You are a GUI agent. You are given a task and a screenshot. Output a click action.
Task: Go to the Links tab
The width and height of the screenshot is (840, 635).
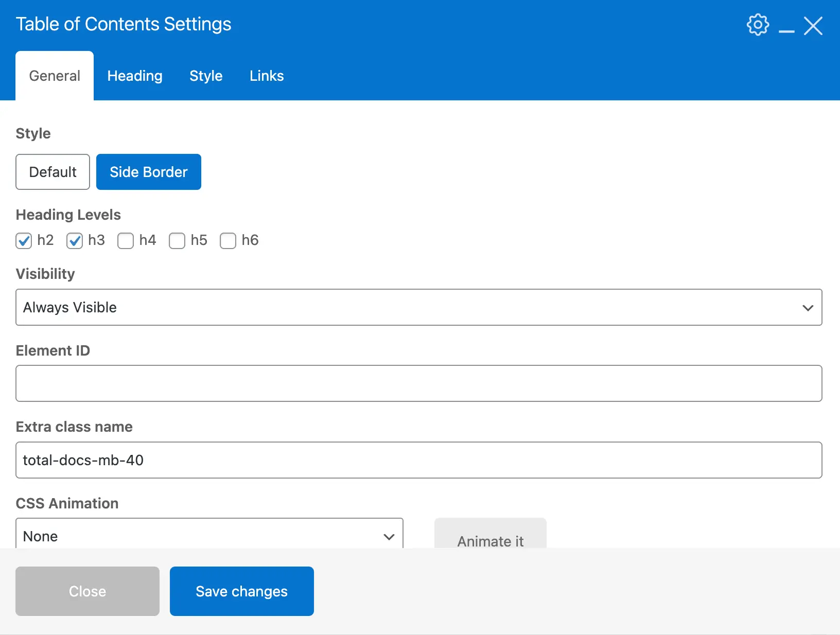pos(267,76)
